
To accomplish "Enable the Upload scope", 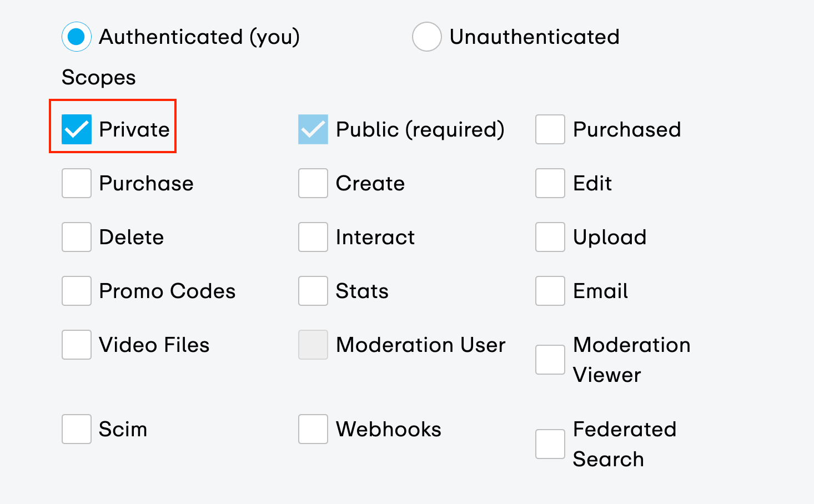I will pyautogui.click(x=550, y=236).
